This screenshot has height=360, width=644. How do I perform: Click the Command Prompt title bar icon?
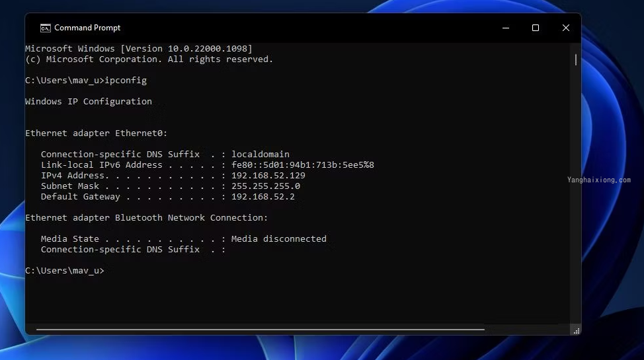click(45, 28)
